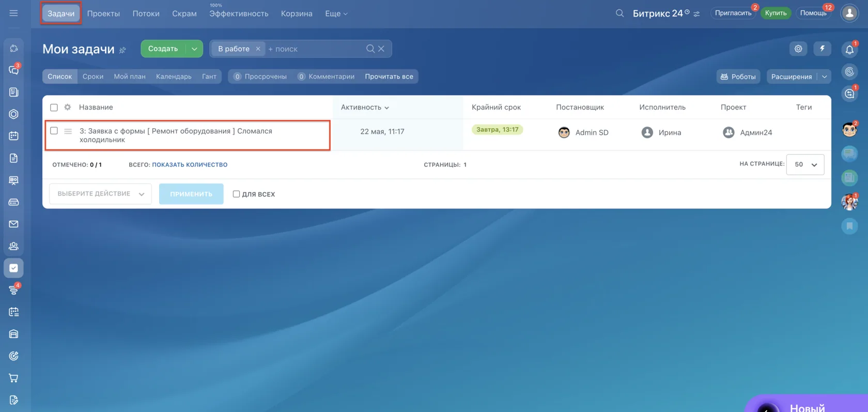Click the Роботы button

pyautogui.click(x=738, y=77)
